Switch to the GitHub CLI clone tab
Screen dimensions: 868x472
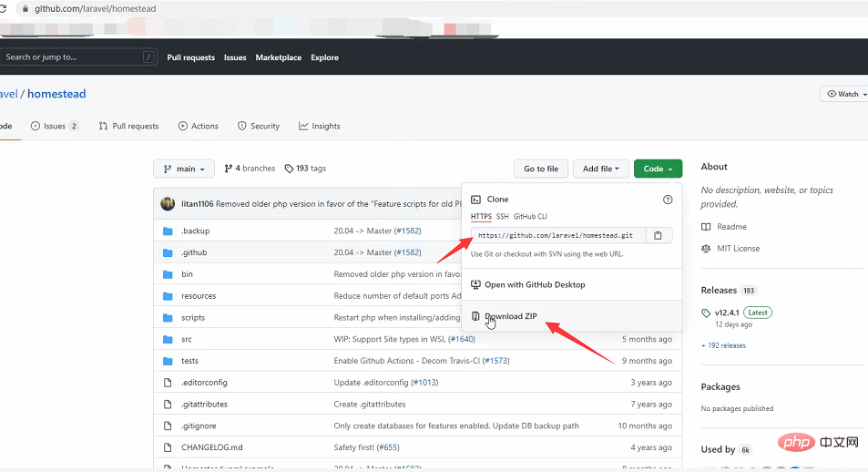[530, 217]
